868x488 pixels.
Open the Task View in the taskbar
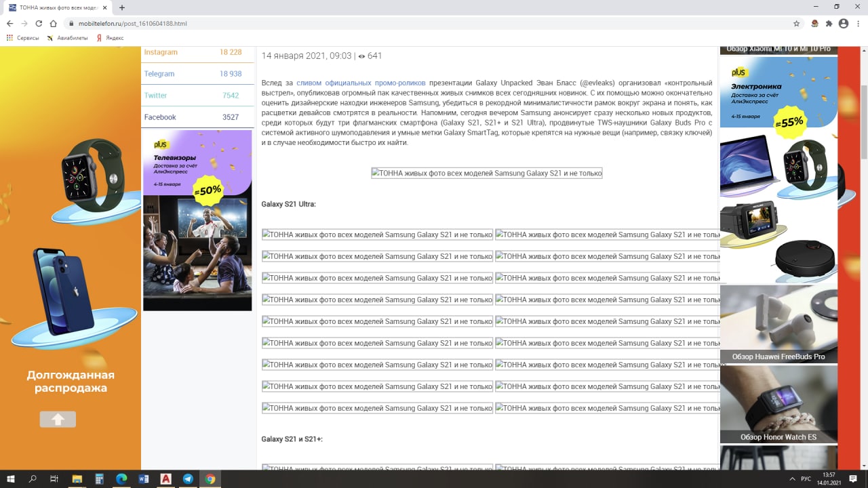point(54,479)
